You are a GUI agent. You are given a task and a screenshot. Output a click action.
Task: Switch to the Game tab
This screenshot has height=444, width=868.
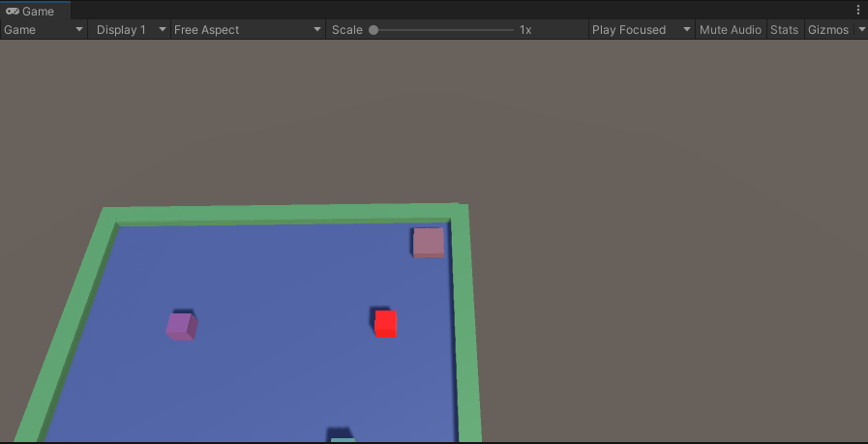[x=36, y=11]
